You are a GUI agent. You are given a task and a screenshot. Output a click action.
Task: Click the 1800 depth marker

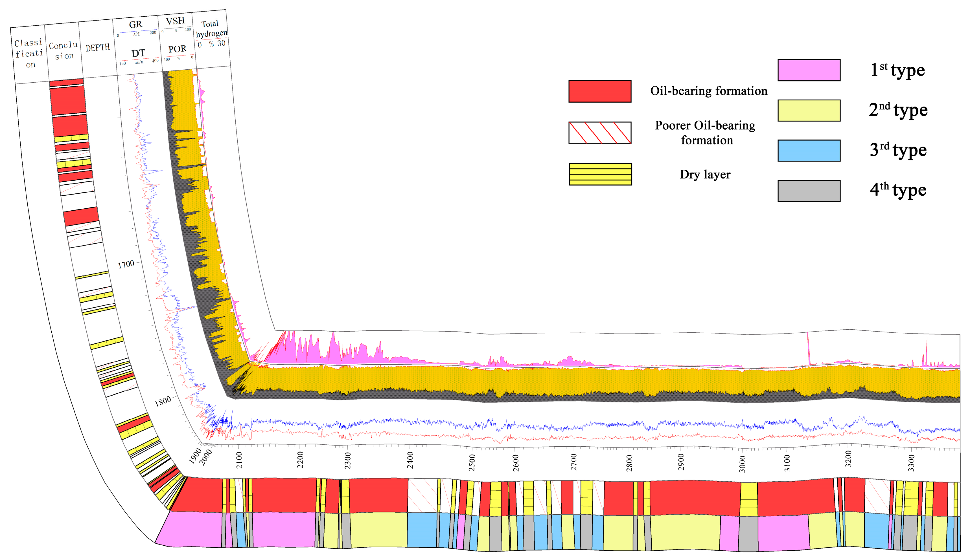pos(163,401)
